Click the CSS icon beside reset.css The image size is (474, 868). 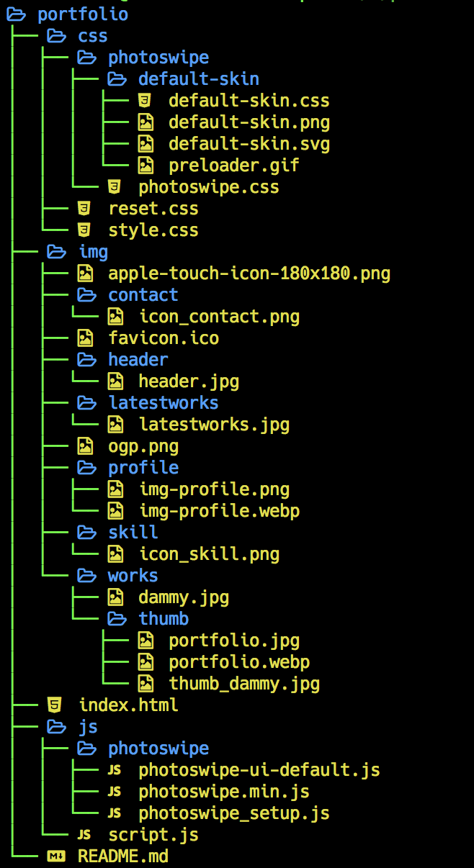click(x=85, y=209)
